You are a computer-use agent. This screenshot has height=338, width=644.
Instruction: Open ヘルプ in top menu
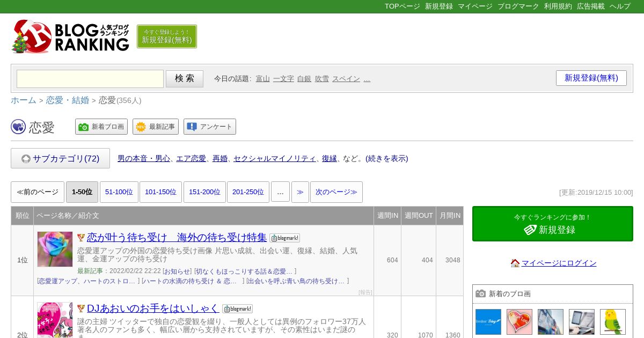point(620,6)
